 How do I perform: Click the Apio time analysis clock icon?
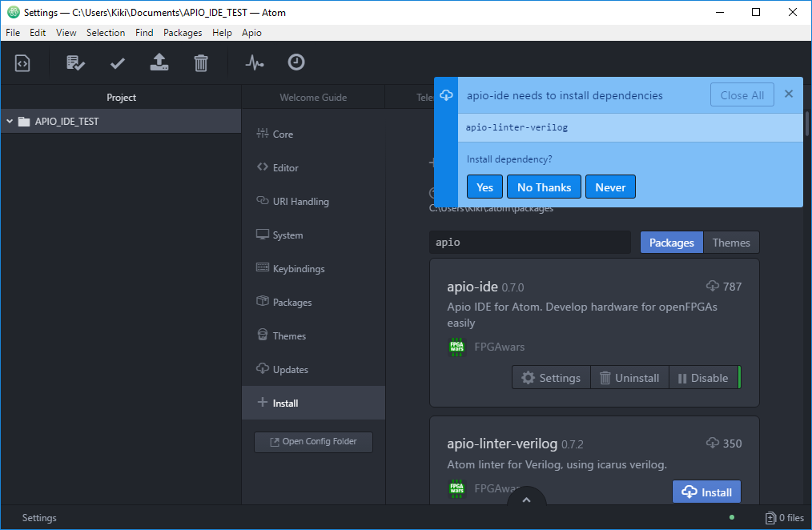pyautogui.click(x=296, y=62)
